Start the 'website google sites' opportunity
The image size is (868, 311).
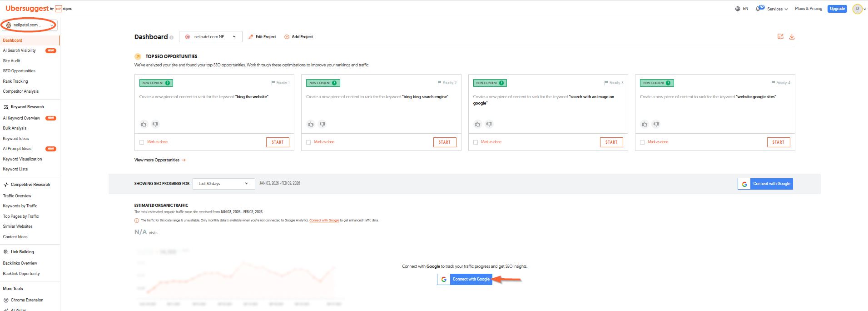click(x=778, y=142)
